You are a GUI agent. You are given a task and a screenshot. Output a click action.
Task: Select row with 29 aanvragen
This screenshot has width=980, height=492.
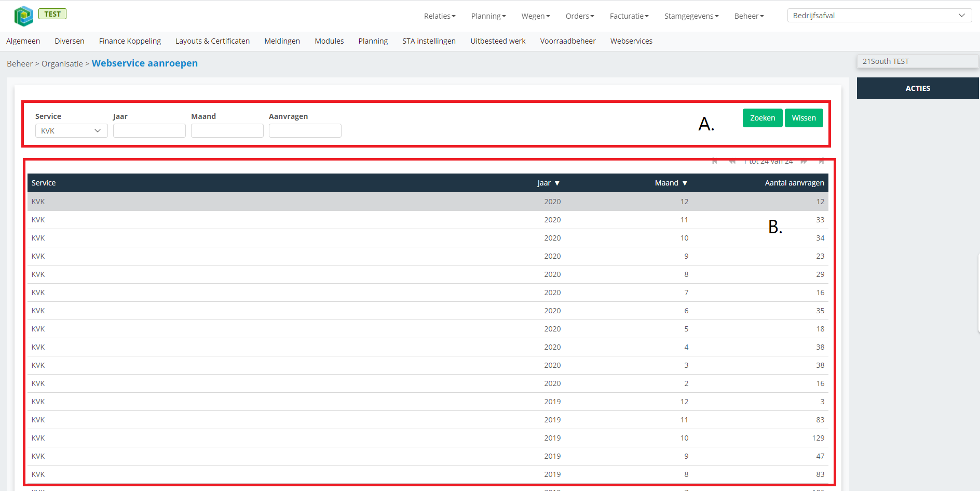428,274
